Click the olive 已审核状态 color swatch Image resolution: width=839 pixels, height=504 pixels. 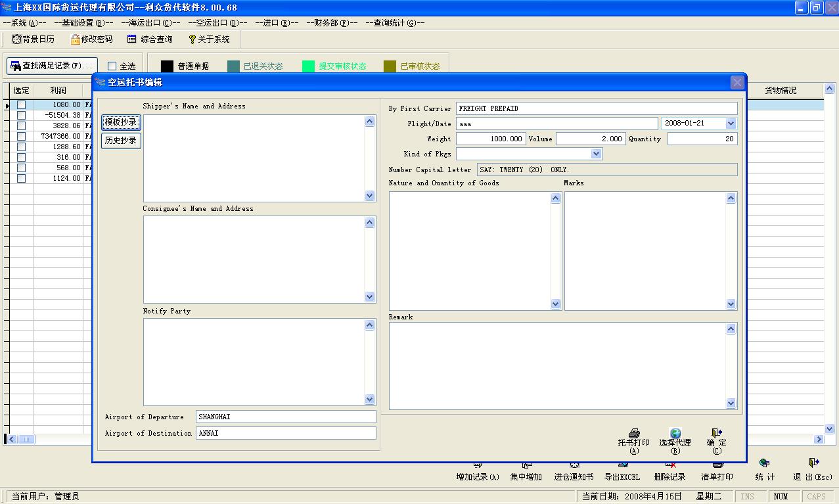[390, 66]
